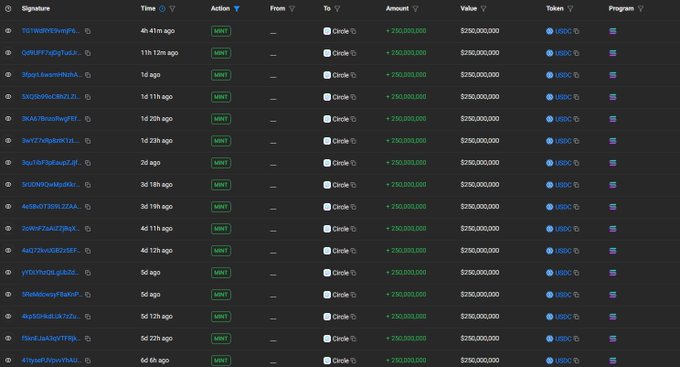Toggle the eye icon for the 2d ago row
Image resolution: width=680 pixels, height=367 pixels.
[x=8, y=162]
